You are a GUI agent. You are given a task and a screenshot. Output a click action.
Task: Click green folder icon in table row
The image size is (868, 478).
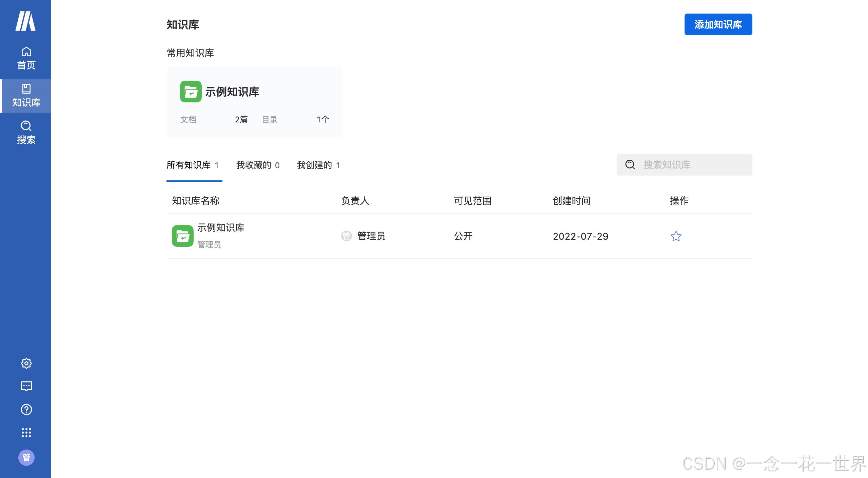pyautogui.click(x=183, y=236)
